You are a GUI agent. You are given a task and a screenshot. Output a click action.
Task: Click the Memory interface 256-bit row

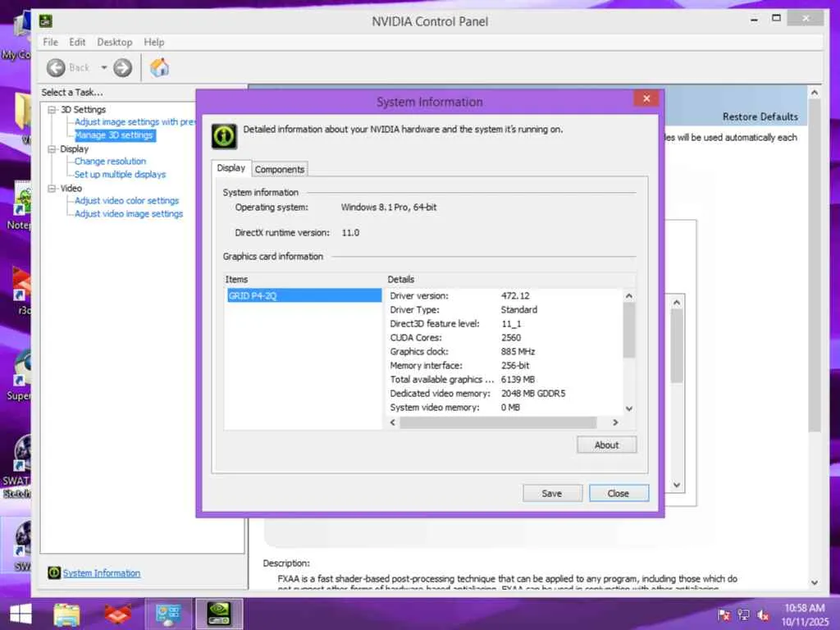pyautogui.click(x=504, y=365)
